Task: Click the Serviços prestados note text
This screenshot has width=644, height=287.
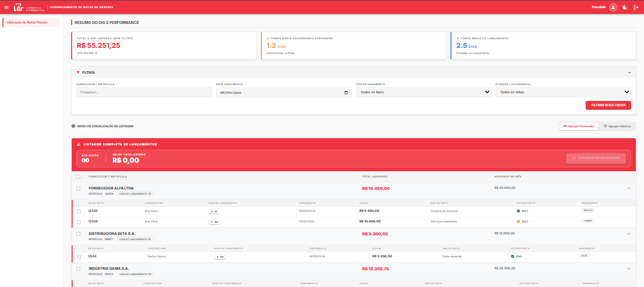Action: pos(443,221)
